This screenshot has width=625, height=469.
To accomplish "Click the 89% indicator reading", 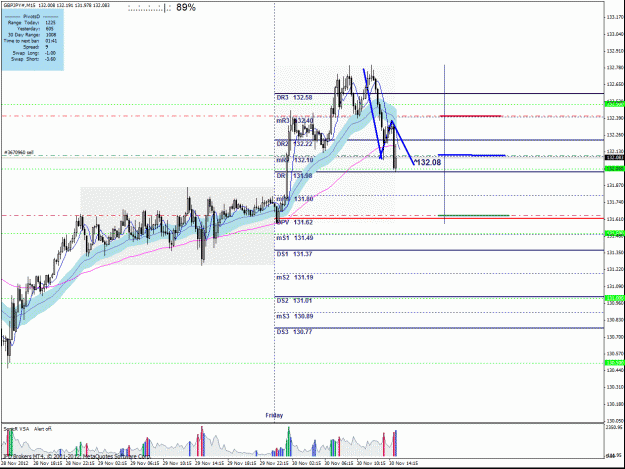I will 186,8.
